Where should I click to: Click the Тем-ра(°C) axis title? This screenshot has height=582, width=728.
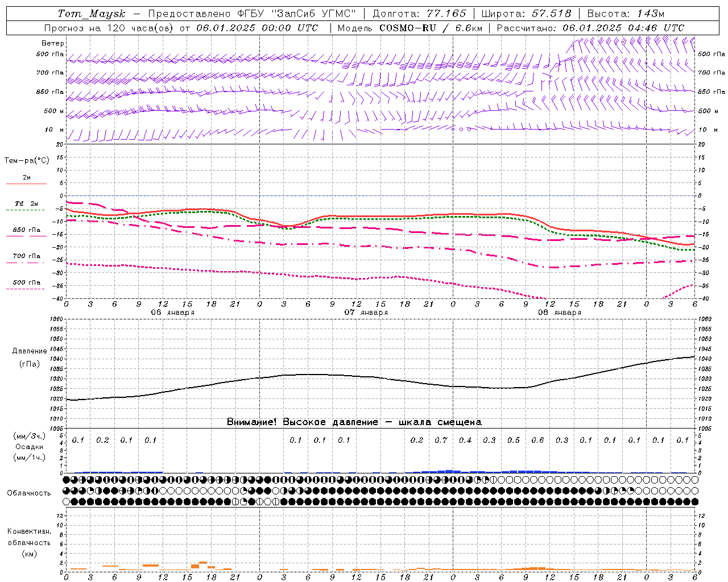27,161
